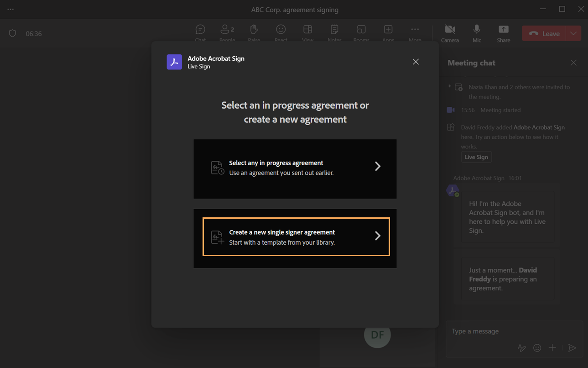Click the Adobe Acrobat Sign bot avatar
Viewport: 588px width, 368px height.
pyautogui.click(x=452, y=190)
